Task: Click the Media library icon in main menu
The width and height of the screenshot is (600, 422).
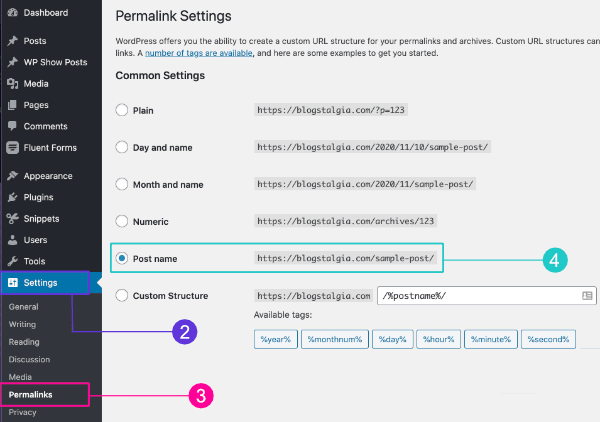Action: 13,83
